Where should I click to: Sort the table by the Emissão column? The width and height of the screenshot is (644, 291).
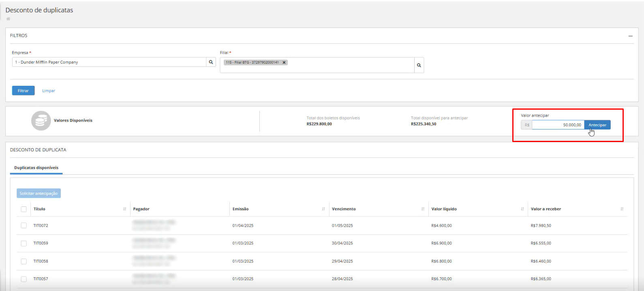[x=323, y=209]
